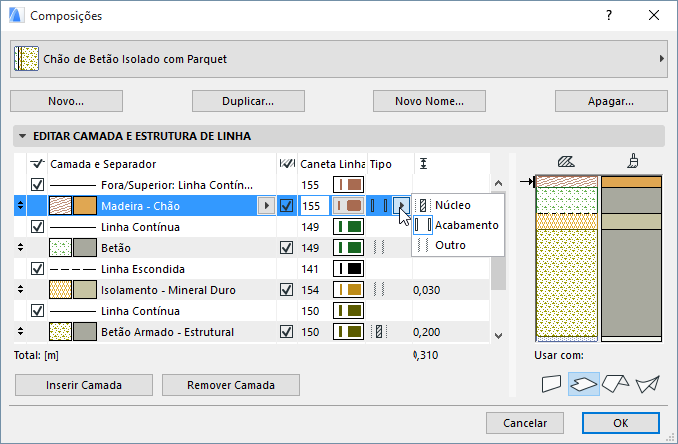Click the Novo Nome... button
The image size is (678, 444).
tap(429, 101)
